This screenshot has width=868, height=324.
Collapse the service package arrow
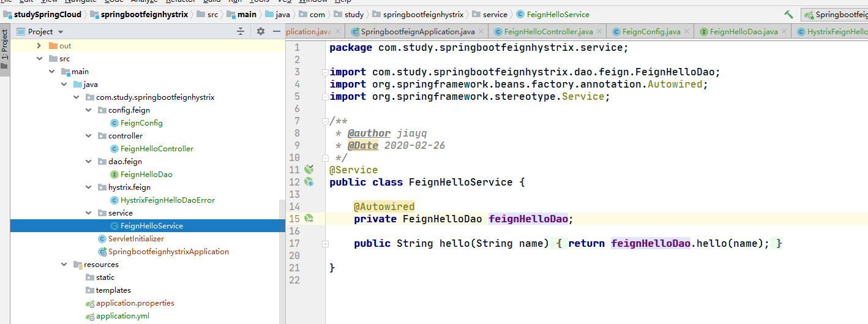pyautogui.click(x=88, y=213)
